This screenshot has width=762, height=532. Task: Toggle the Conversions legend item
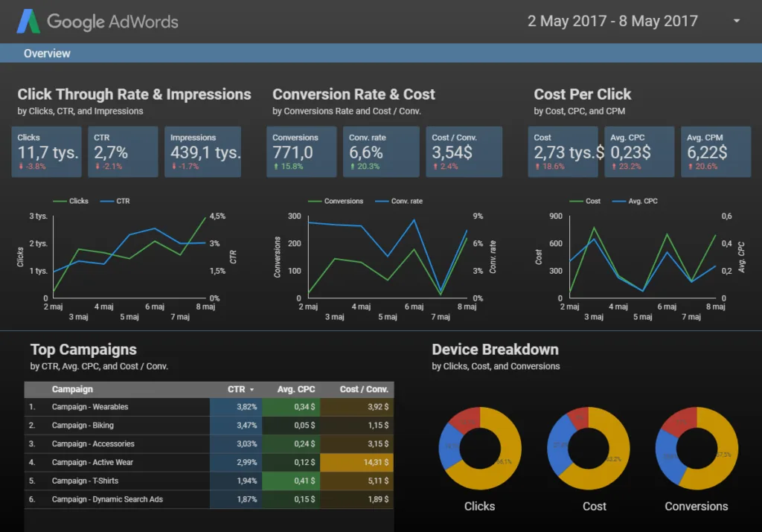[336, 201]
